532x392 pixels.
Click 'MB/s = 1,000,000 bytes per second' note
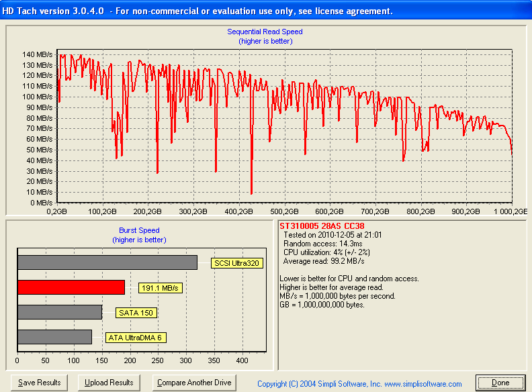click(x=338, y=296)
